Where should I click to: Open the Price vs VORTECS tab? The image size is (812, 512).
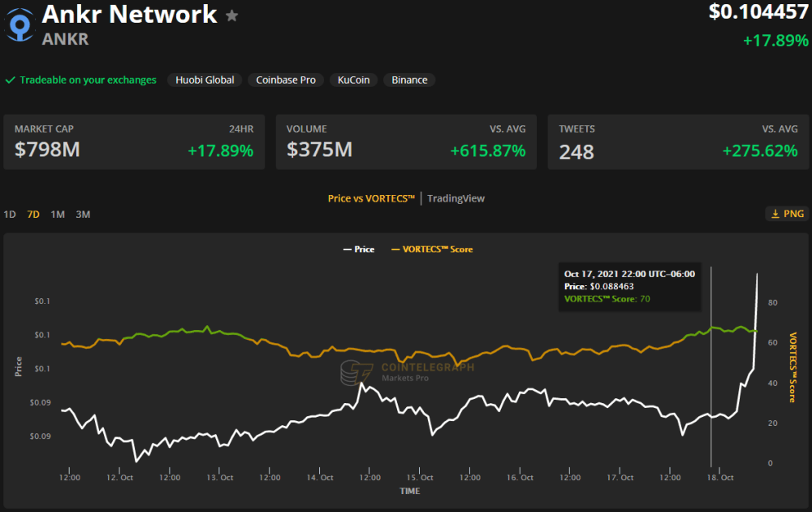tap(371, 198)
